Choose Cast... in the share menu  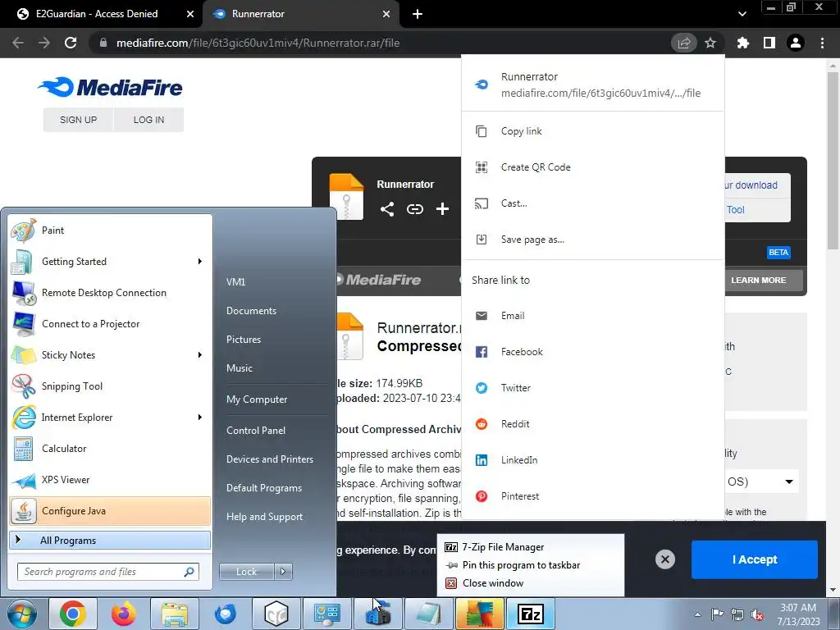point(592,203)
